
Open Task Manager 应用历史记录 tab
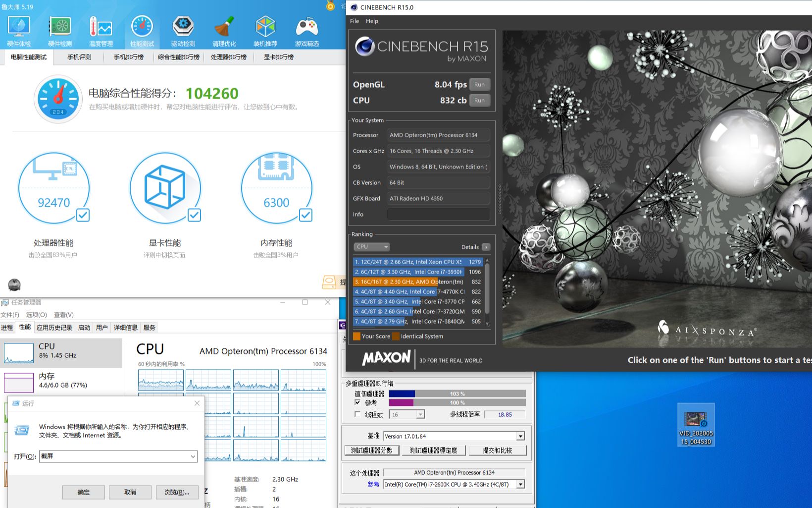pyautogui.click(x=54, y=328)
